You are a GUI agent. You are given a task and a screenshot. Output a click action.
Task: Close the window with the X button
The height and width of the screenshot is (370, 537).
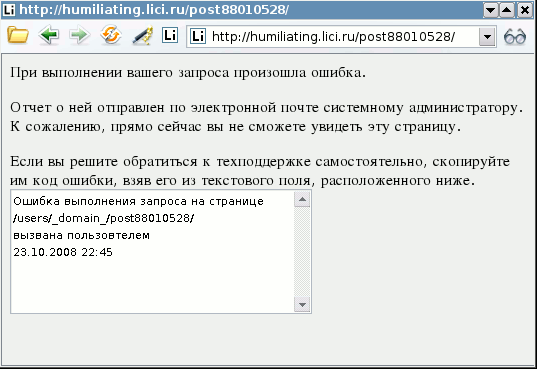click(x=524, y=10)
